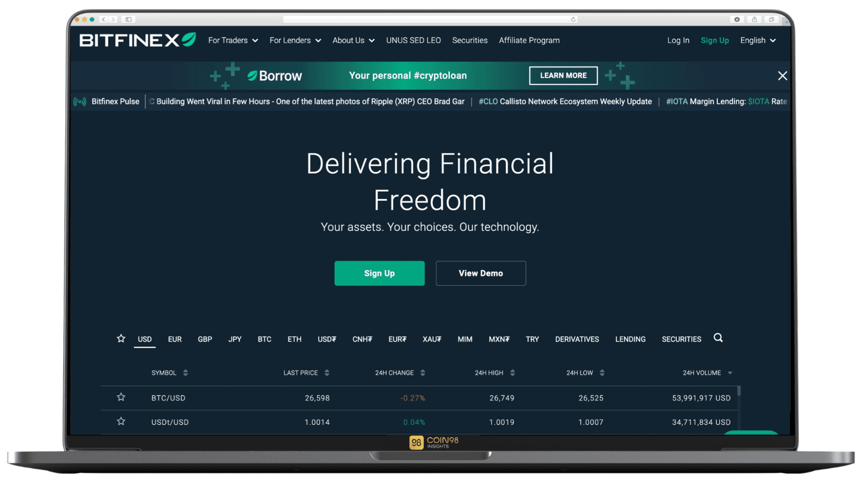Click the green Sign Up button
The width and height of the screenshot is (868, 488).
(379, 273)
